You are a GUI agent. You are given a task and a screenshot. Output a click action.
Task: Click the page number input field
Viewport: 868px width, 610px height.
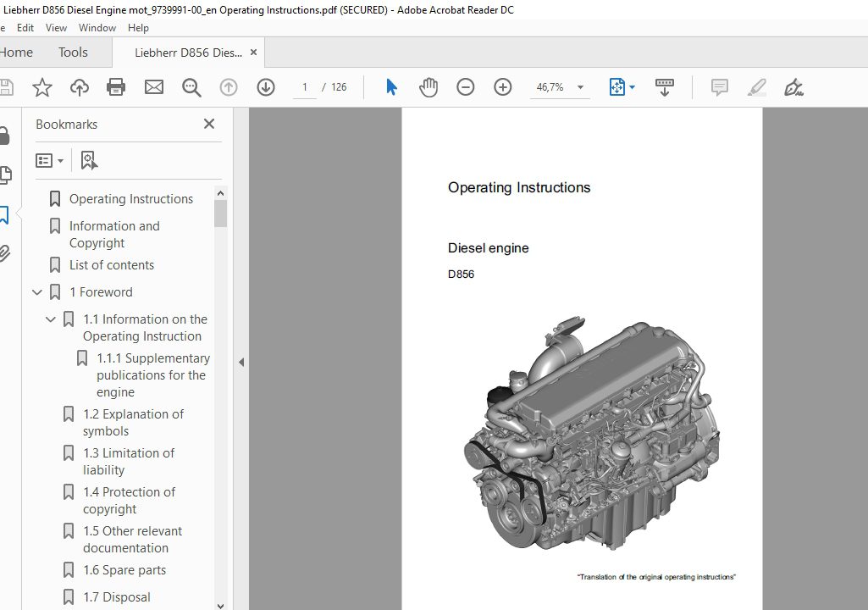click(x=304, y=87)
